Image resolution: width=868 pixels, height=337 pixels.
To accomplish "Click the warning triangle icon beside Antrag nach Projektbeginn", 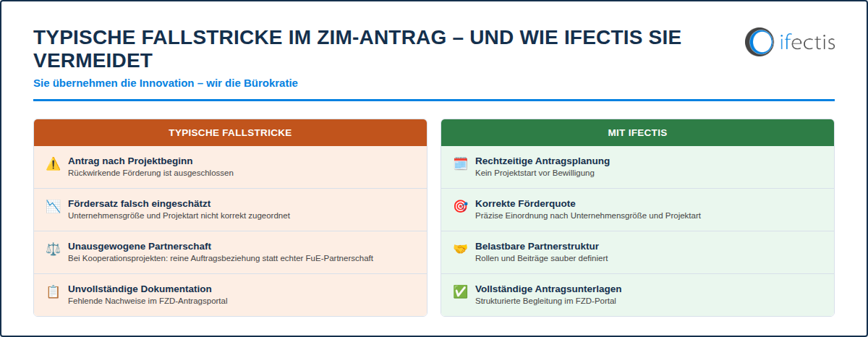I will (53, 164).
